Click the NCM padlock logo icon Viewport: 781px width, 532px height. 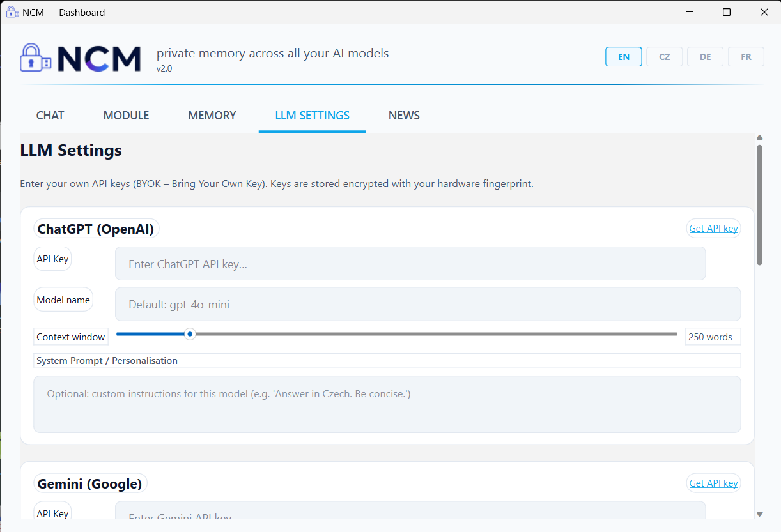[x=35, y=57]
